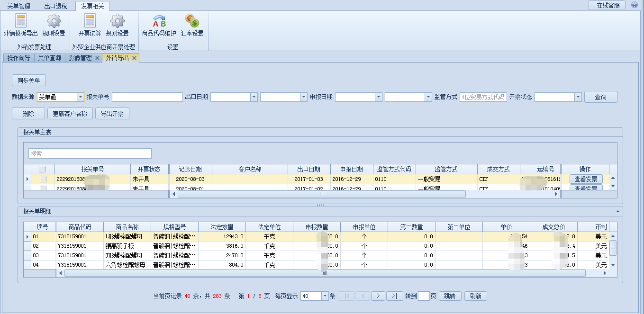Click the 报关单明细 vertical scrollbar down arrow

point(613,264)
